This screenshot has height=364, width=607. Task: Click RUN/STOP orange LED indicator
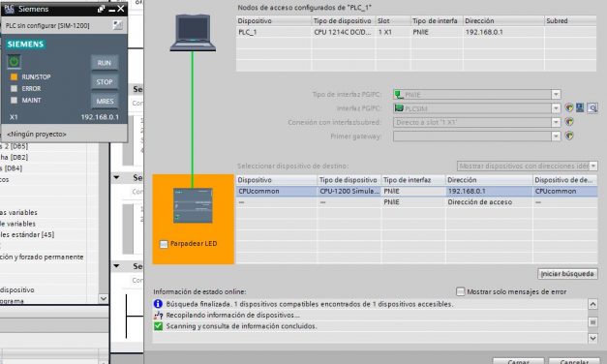[14, 76]
